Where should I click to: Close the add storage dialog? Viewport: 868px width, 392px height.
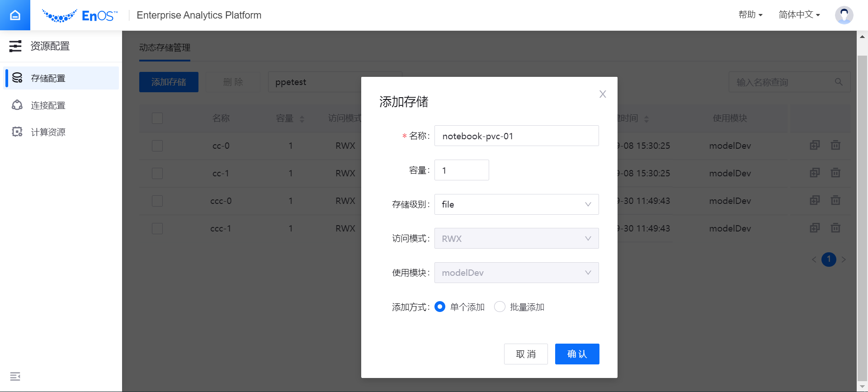point(603,94)
